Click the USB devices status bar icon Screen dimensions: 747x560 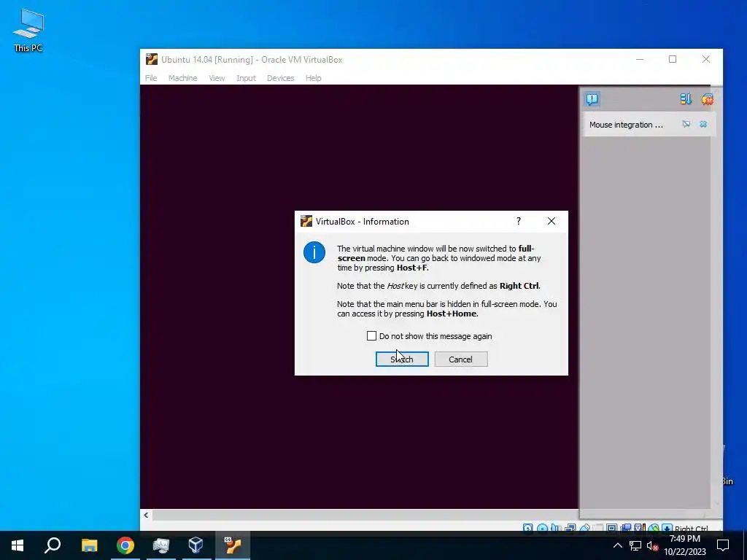585,528
